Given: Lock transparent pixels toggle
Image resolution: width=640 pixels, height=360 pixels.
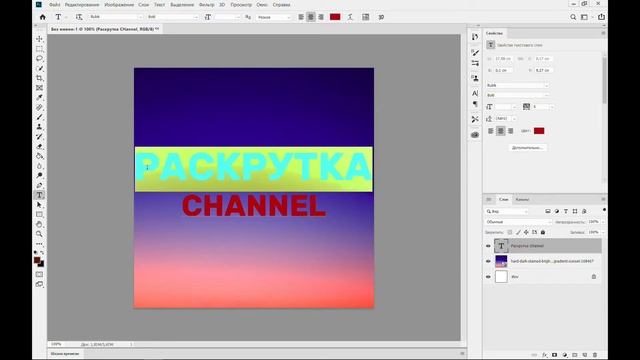Looking at the screenshot, I should (x=510, y=232).
